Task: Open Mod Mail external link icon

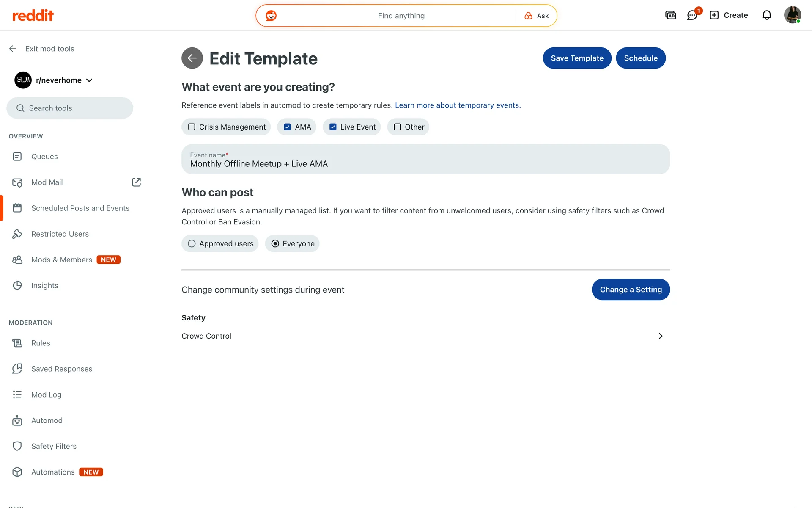Action: point(136,182)
